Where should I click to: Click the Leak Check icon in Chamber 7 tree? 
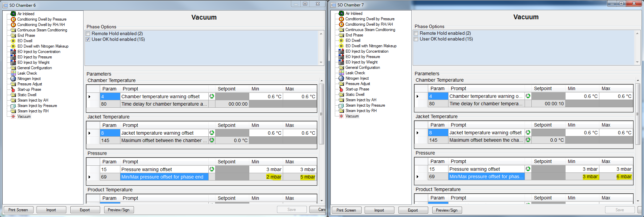(341, 73)
